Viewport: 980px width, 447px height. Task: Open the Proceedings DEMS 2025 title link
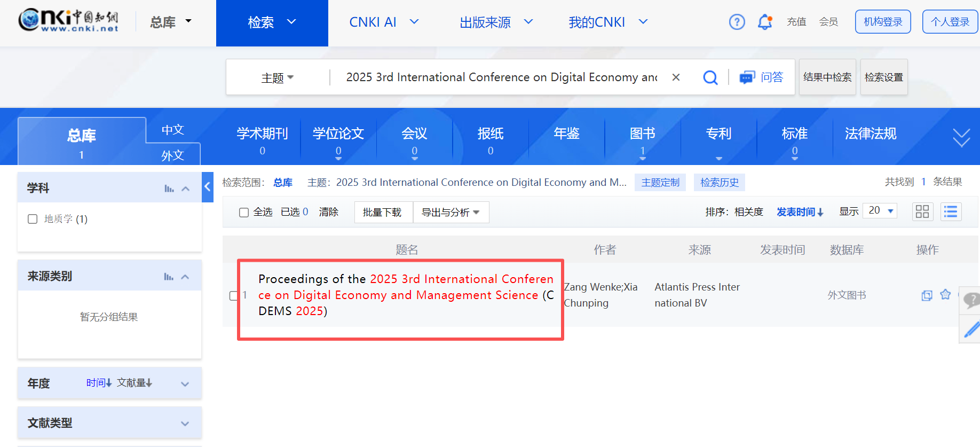tap(406, 295)
